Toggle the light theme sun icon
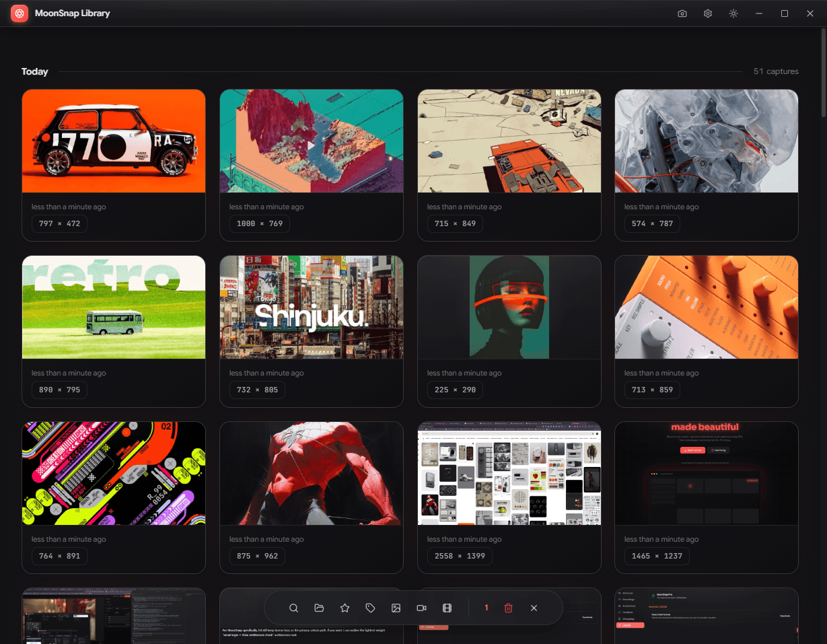This screenshot has width=827, height=644. (733, 13)
